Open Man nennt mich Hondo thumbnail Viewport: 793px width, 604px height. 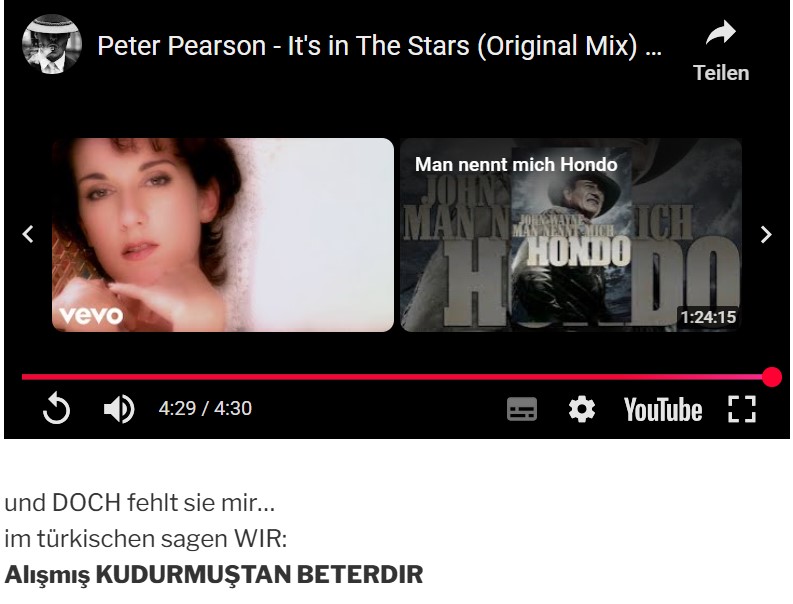click(571, 235)
